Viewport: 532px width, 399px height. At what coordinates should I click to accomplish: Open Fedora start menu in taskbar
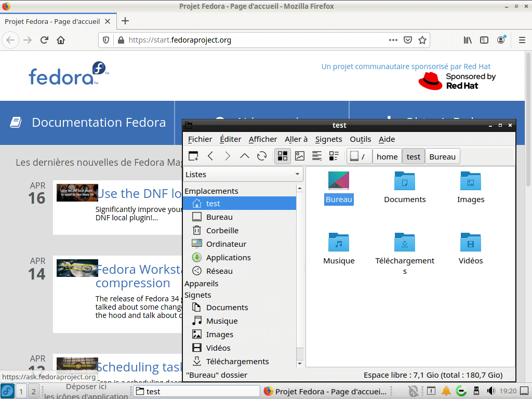pos(7,391)
